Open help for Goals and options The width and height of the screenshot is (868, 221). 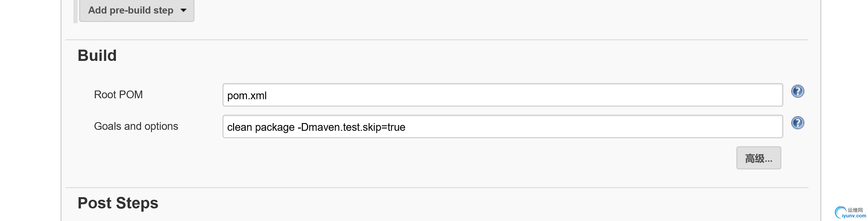click(797, 123)
